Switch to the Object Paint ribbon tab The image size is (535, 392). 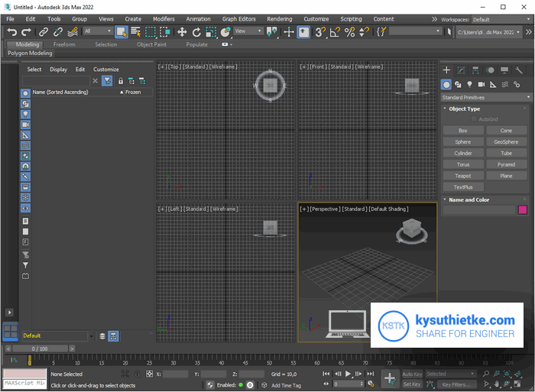151,44
